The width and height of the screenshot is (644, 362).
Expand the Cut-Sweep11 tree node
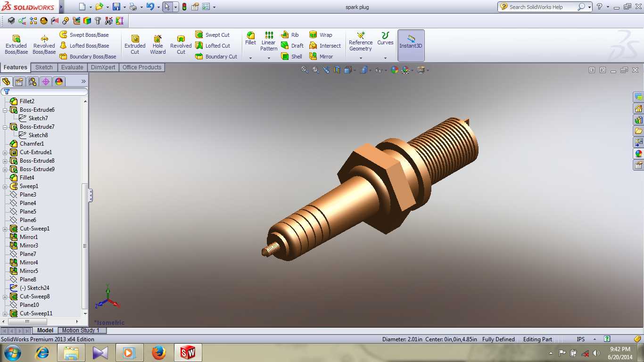click(x=5, y=313)
